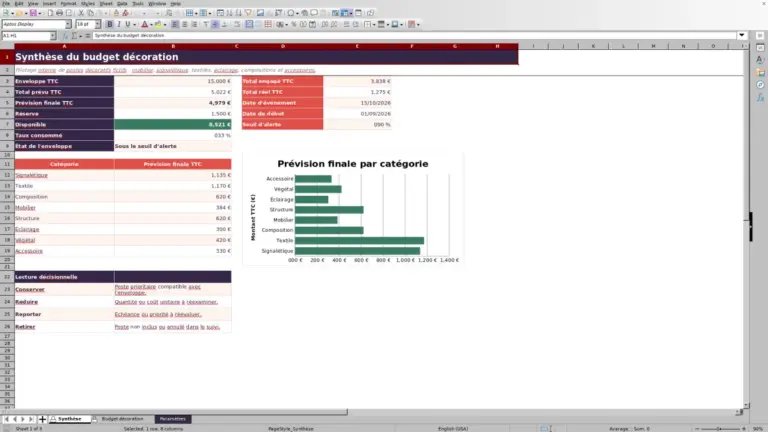The width and height of the screenshot is (768, 432).
Task: Open the Data menu
Action: tap(122, 3)
